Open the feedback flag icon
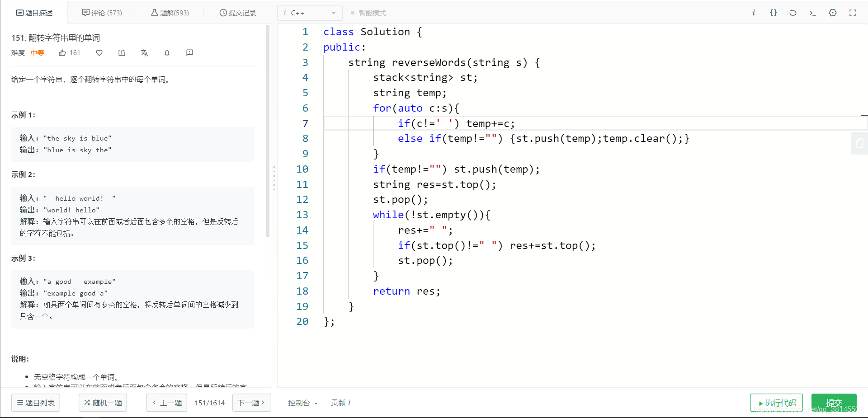Viewport: 868px width, 418px height. click(189, 53)
